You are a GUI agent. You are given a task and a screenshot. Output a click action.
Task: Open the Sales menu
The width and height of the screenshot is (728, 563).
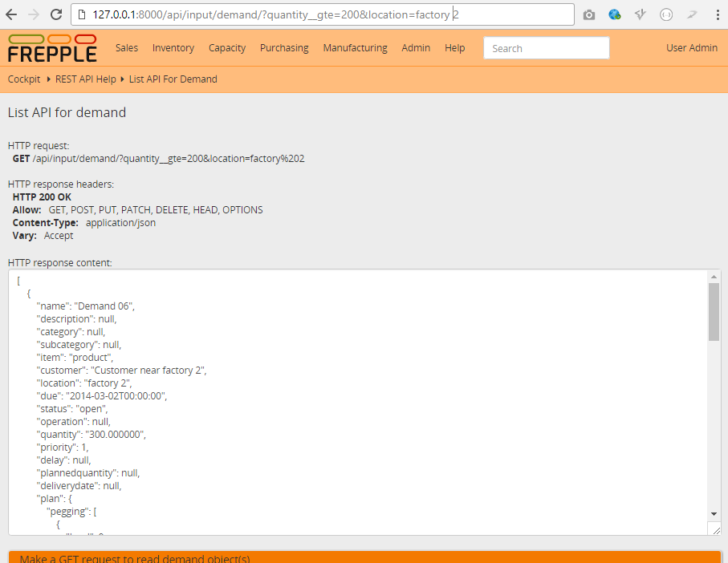pos(126,48)
